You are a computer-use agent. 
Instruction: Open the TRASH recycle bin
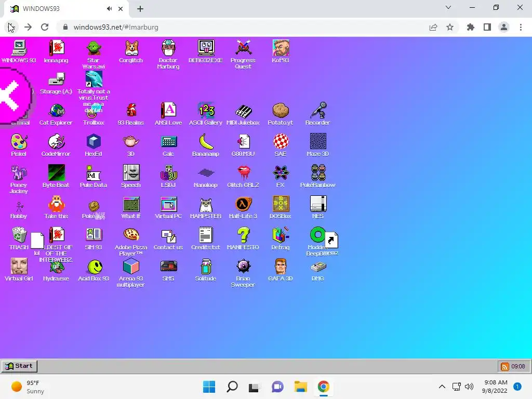19,235
